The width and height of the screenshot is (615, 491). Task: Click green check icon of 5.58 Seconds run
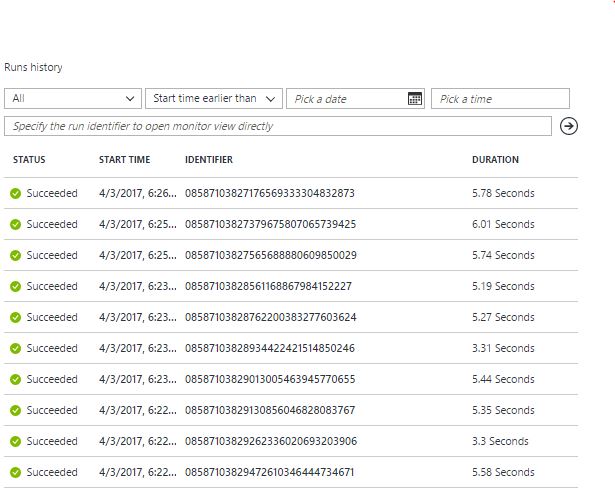pyautogui.click(x=15, y=472)
